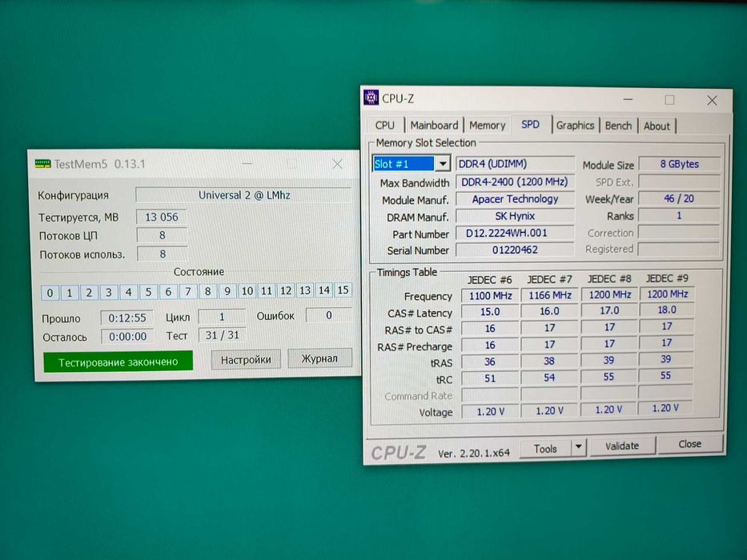Click the Close button in CPU-Z

click(690, 444)
